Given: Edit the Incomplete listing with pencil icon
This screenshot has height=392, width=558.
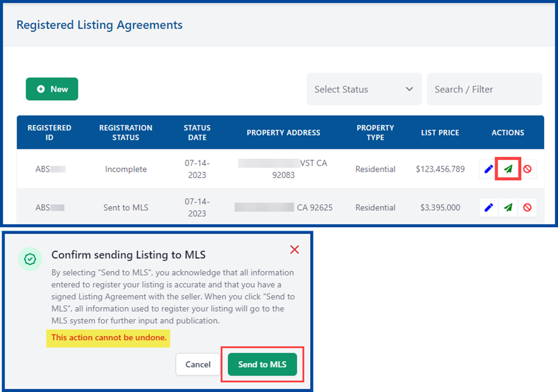Looking at the screenshot, I should click(x=488, y=169).
